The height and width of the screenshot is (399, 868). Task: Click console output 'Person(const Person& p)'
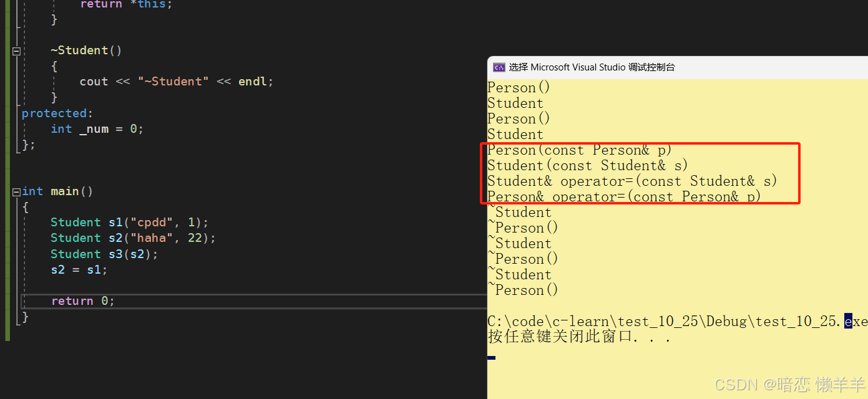pos(580,150)
